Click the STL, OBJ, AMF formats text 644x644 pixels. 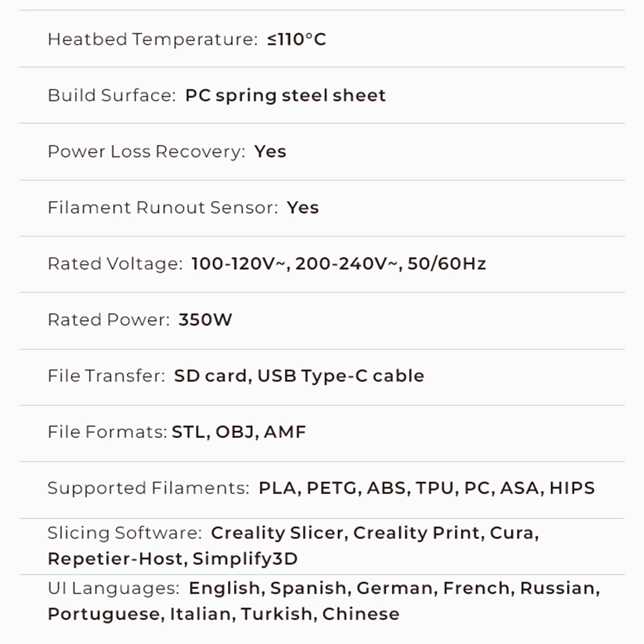(x=239, y=432)
